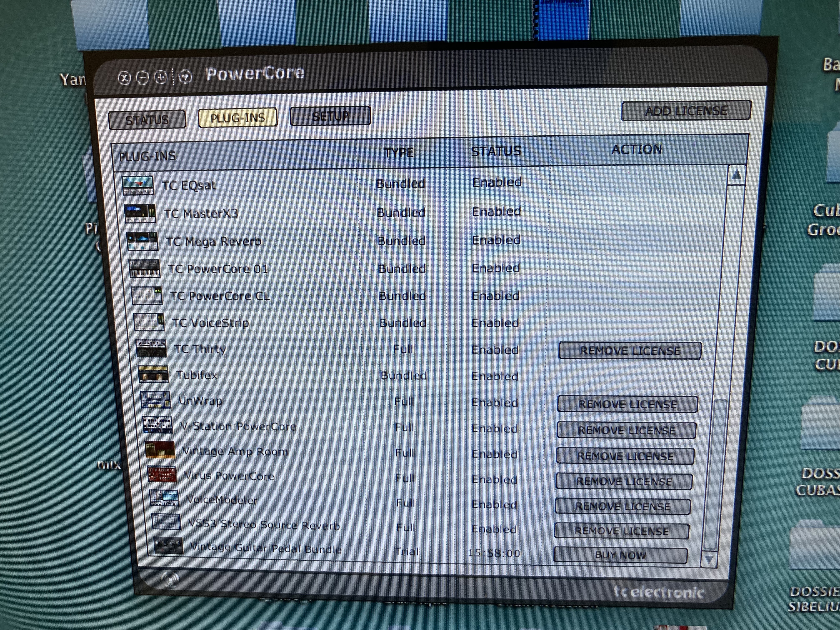Click the PLUG-INS column header

point(147,156)
